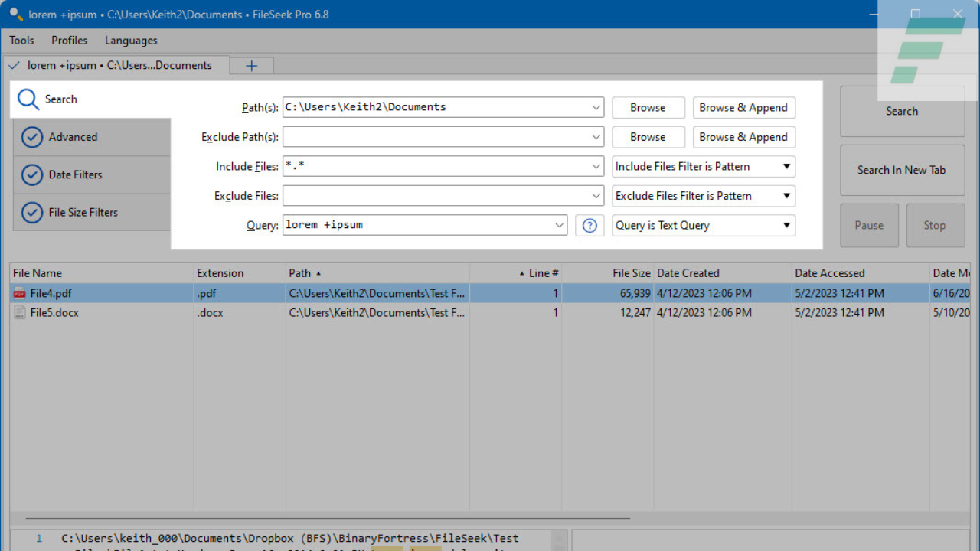Sort by Path column header
Viewport: 980px width, 551px height.
[x=377, y=273]
